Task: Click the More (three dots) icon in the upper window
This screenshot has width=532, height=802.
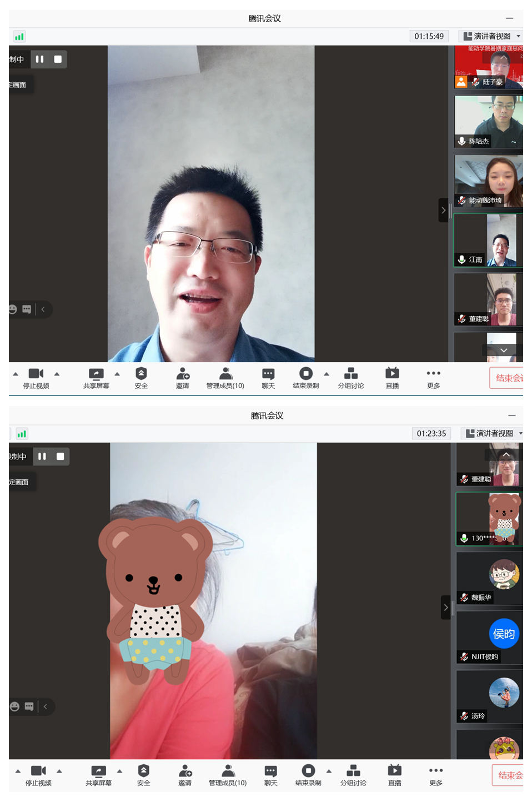Action: click(x=433, y=378)
